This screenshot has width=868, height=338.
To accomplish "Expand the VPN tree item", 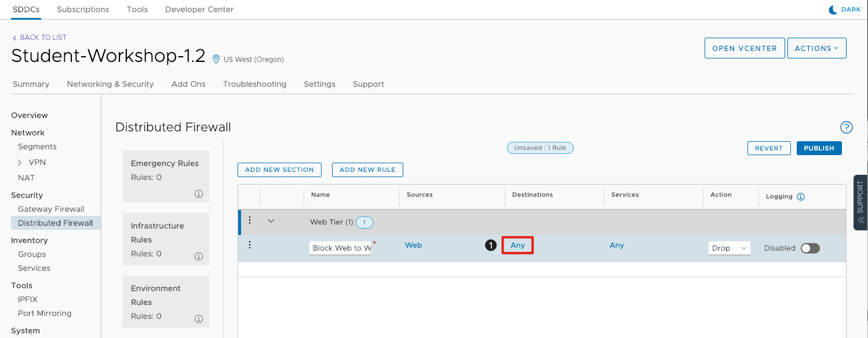I will (20, 163).
